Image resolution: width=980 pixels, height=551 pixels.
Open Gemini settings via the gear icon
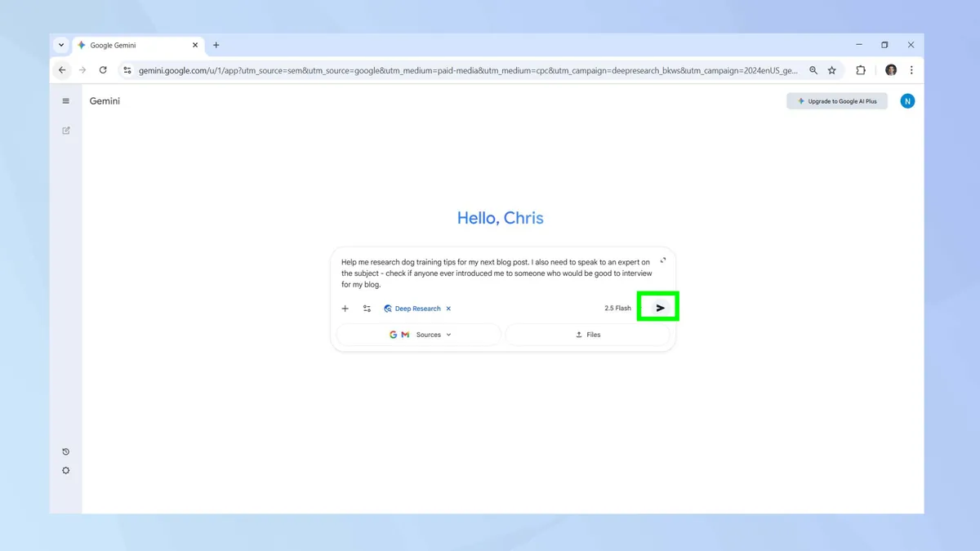pos(66,470)
